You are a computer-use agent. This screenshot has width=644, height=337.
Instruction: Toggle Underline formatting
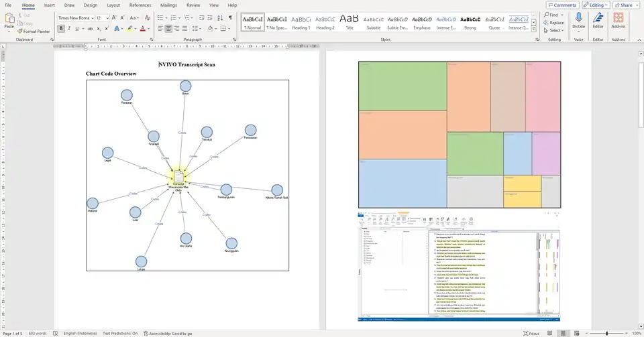coord(76,29)
